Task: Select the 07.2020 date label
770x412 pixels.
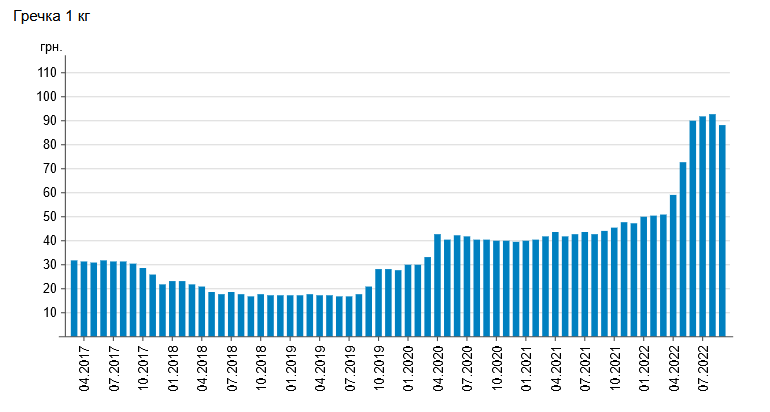Action: 468,368
